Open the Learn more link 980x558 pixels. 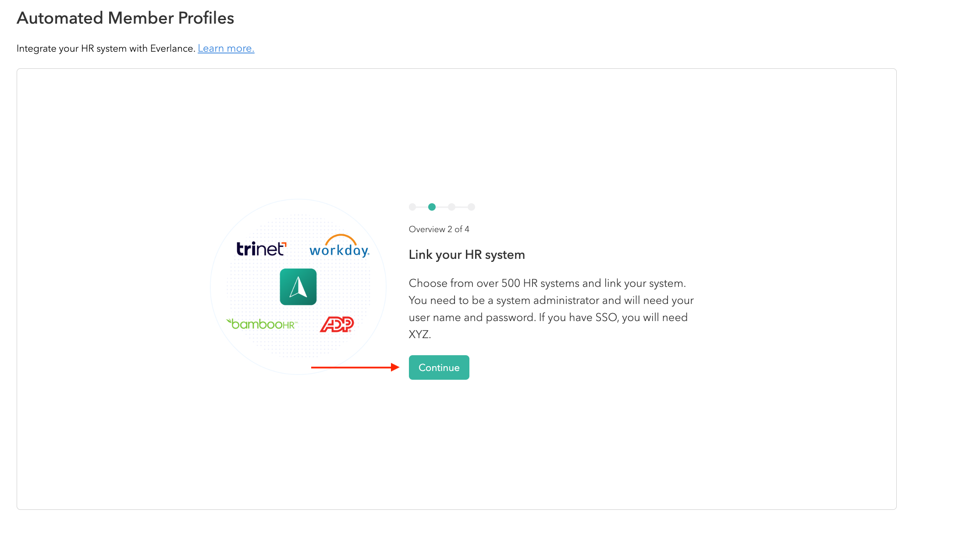coord(226,48)
